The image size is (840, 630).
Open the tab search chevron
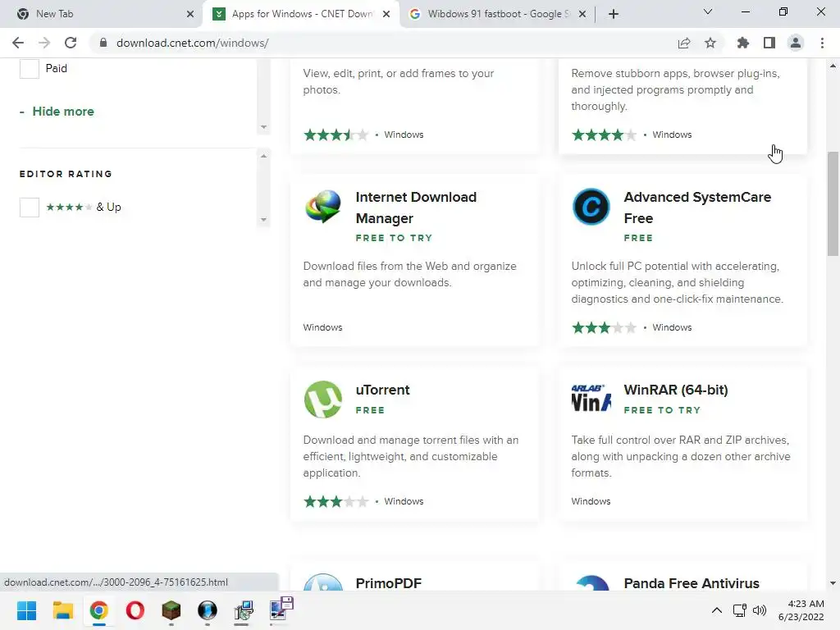tap(708, 11)
